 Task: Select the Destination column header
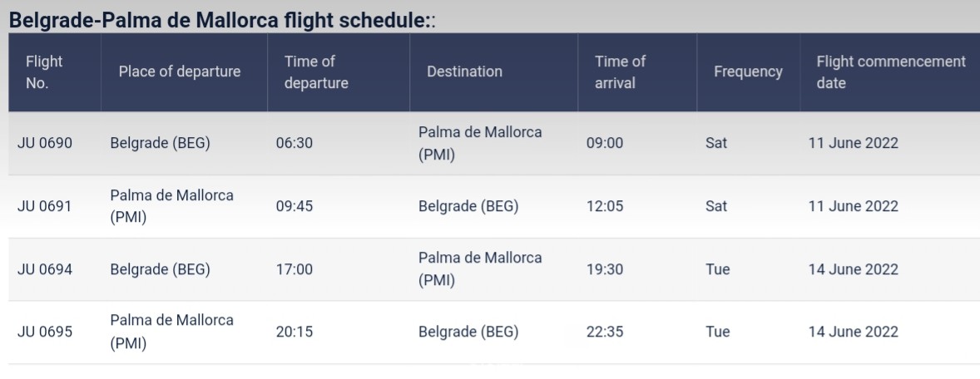click(464, 71)
